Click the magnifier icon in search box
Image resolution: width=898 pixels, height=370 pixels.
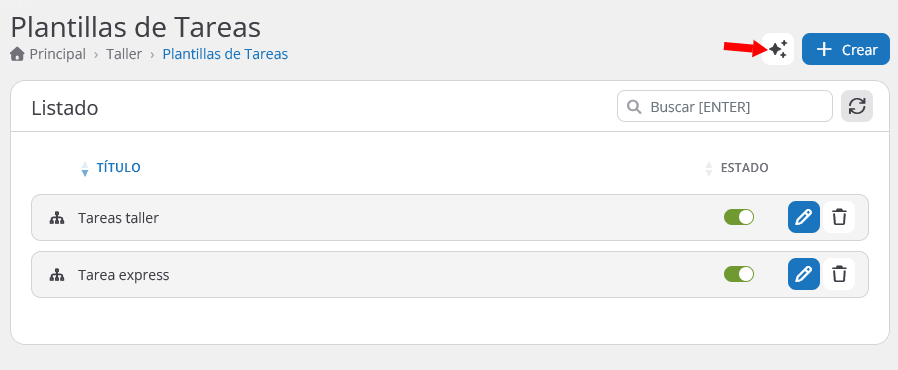point(634,107)
